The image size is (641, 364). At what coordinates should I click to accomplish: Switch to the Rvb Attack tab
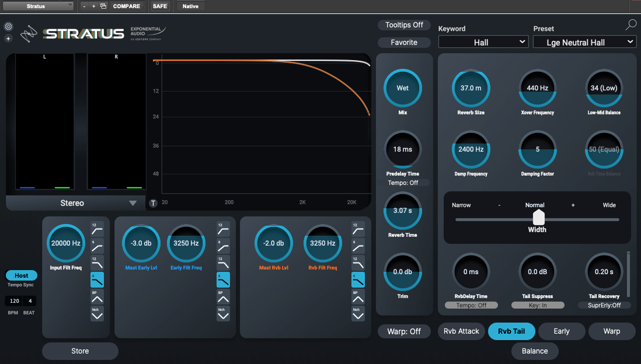[461, 331]
